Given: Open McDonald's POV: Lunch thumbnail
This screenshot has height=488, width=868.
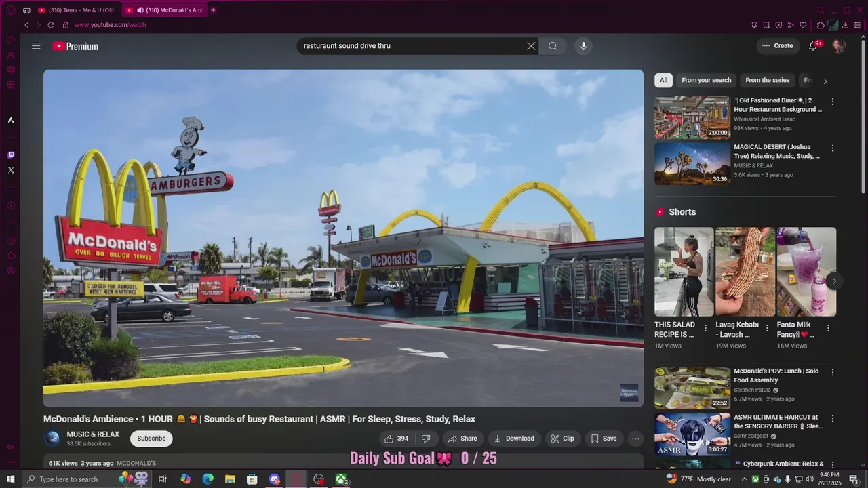Looking at the screenshot, I should click(x=692, y=388).
